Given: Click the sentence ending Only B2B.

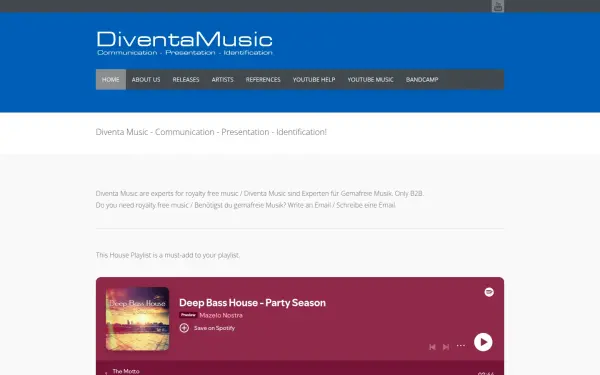Looking at the screenshot, I should pos(259,193).
